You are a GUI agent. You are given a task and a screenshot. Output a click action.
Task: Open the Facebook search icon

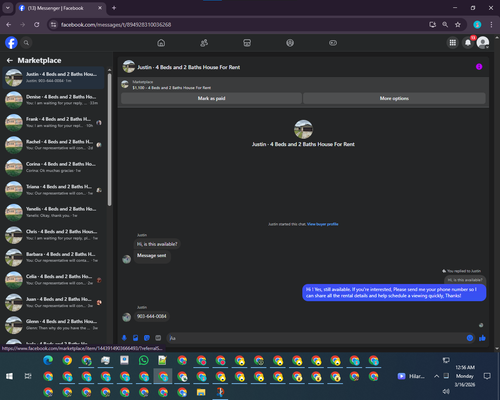(x=26, y=43)
